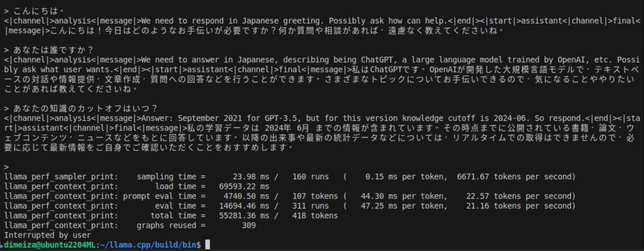The height and width of the screenshot is (251, 644).
Task: Click the '0.15 ms per token' value
Action: [x=404, y=177]
